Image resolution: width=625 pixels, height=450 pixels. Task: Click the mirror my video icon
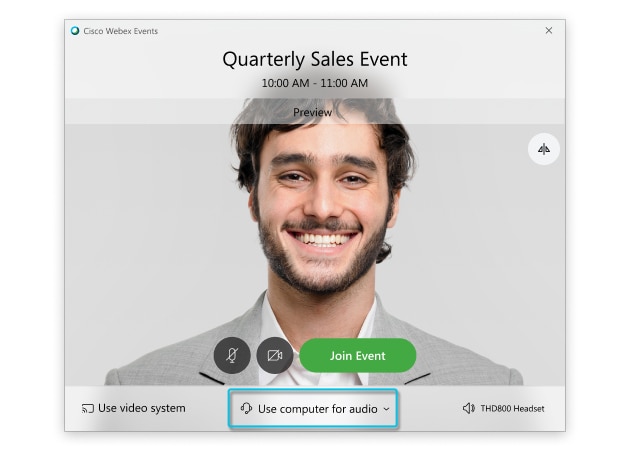tap(544, 149)
